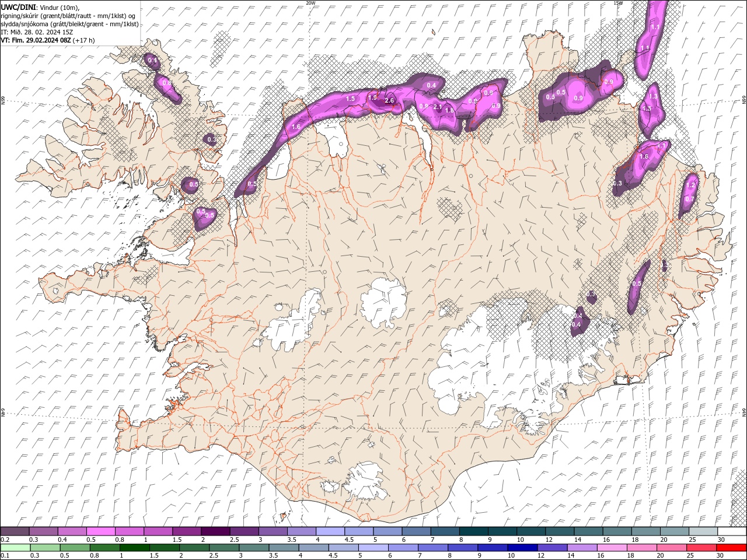Select upper legend swatch between 0.2 and 0.3

pyautogui.click(x=15, y=531)
